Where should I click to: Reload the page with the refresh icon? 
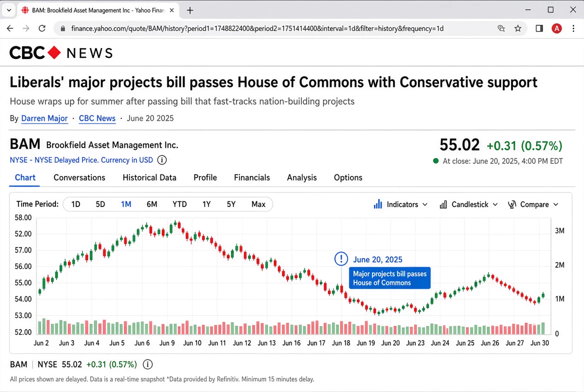(x=42, y=28)
